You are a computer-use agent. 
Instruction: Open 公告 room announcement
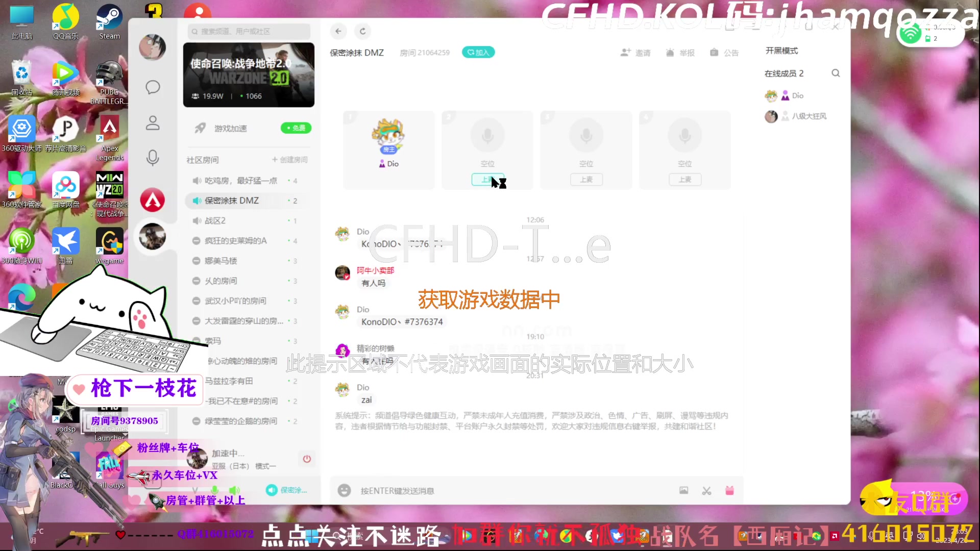click(x=724, y=53)
